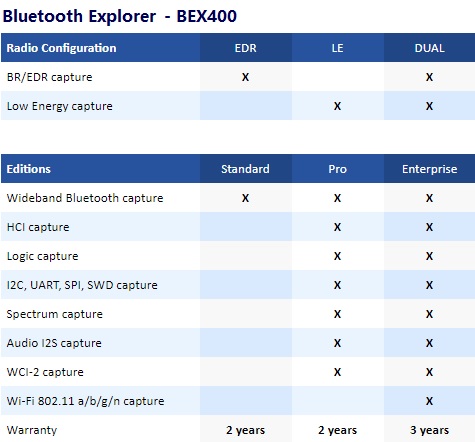Select the Radio Configuration header cell
The width and height of the screenshot is (475, 442).
[x=100, y=48]
